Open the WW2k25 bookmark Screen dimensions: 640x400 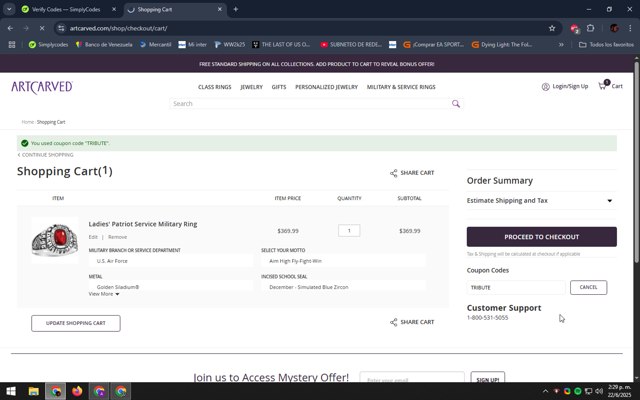coord(230,44)
